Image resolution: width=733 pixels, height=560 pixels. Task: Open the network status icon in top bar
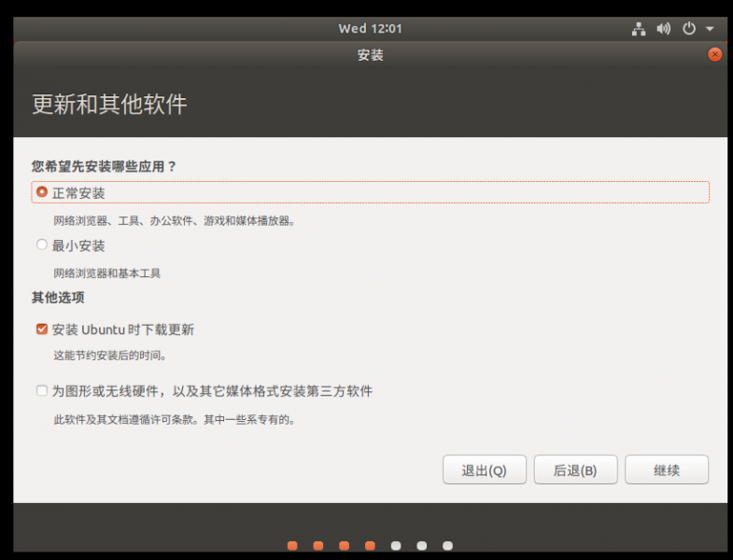point(639,29)
